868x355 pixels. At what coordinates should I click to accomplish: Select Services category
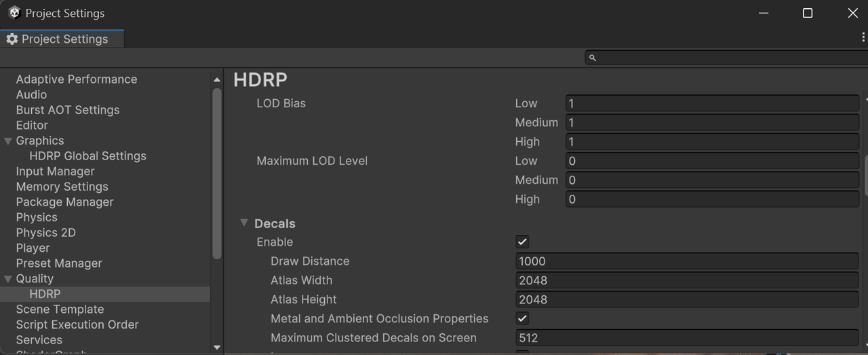[x=39, y=340]
